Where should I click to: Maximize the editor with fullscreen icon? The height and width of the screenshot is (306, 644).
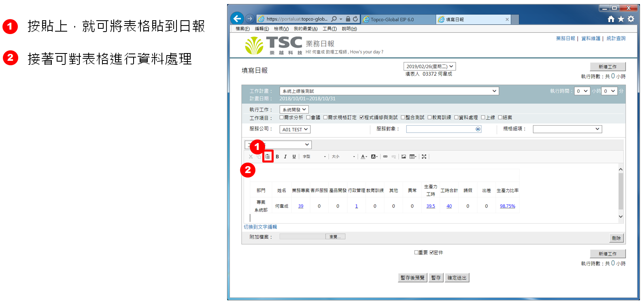tap(424, 156)
